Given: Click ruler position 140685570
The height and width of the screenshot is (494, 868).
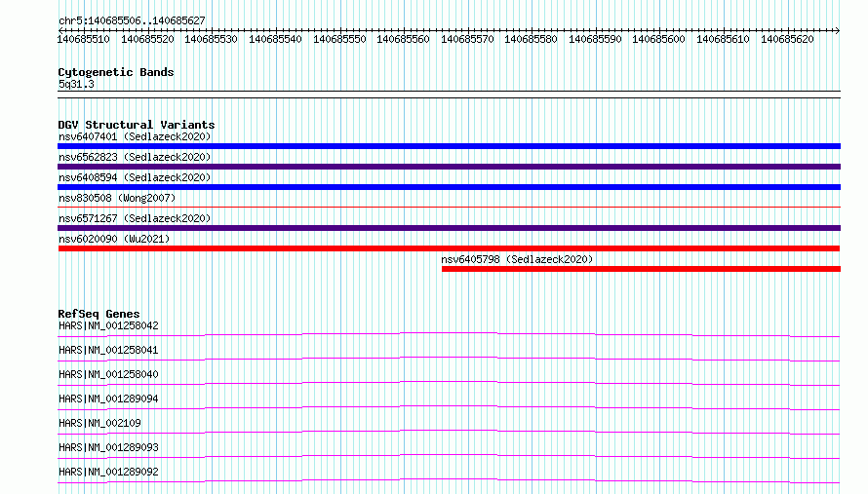Looking at the screenshot, I should click(x=467, y=39).
